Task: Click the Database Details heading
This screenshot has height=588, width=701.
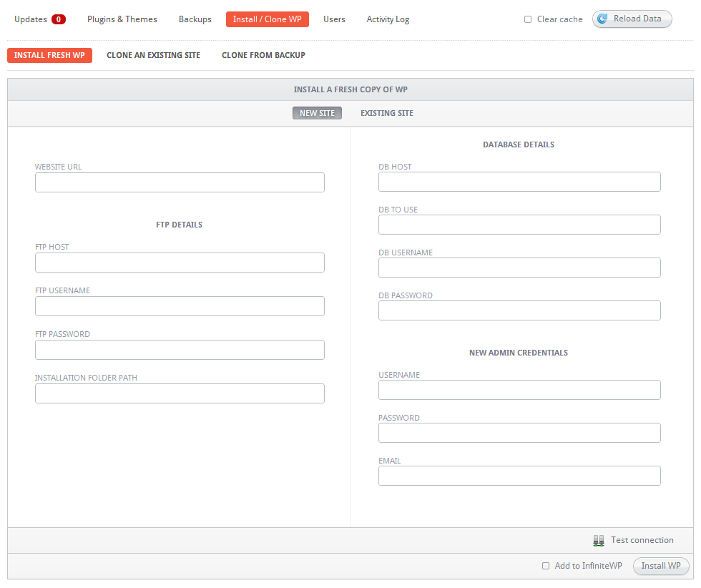Action: click(x=519, y=144)
